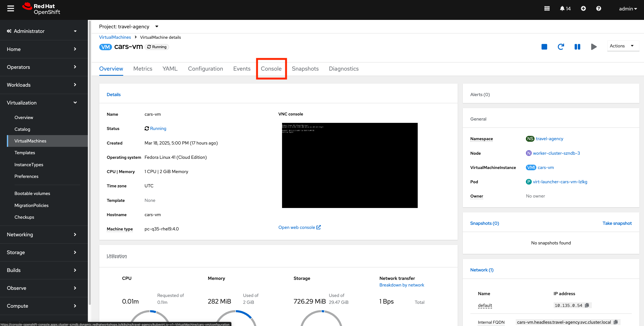
Task: Click the Machine type label
Action: 120,229
